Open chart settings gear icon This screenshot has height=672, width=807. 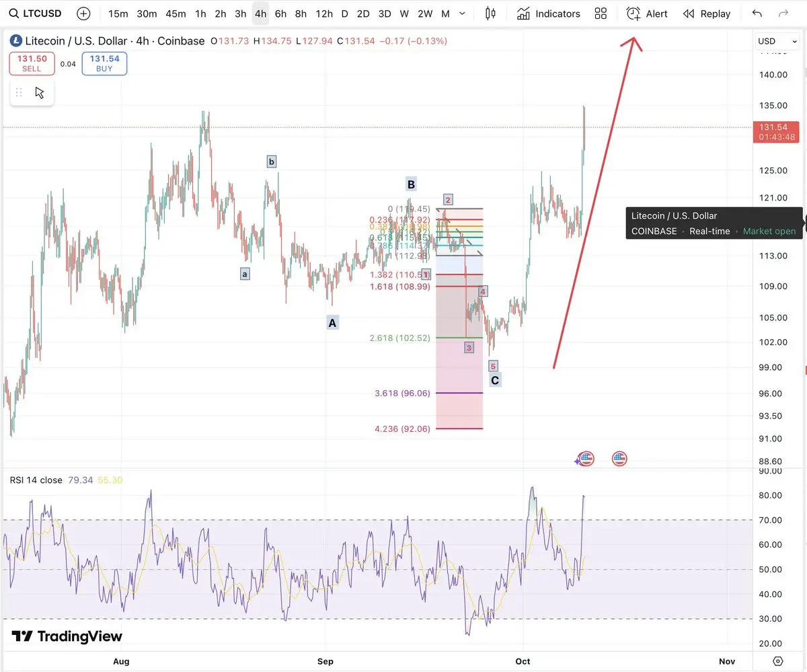click(x=778, y=661)
